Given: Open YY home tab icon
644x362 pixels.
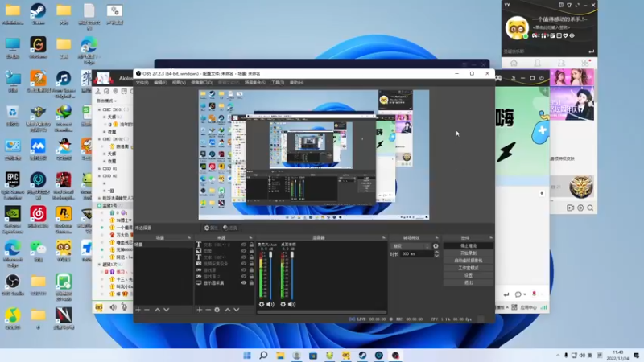Looking at the screenshot, I should [x=514, y=64].
